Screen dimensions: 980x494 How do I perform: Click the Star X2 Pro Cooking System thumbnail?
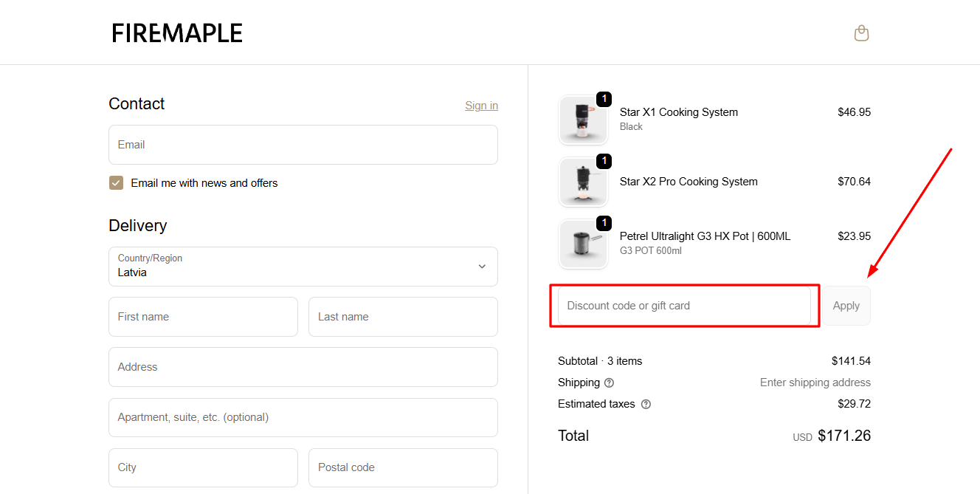583,182
